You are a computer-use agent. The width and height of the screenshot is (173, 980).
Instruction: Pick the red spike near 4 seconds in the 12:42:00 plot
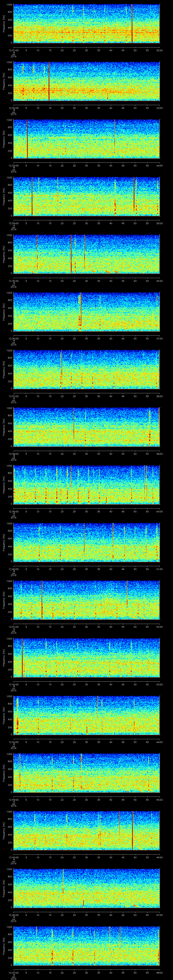pos(22,657)
